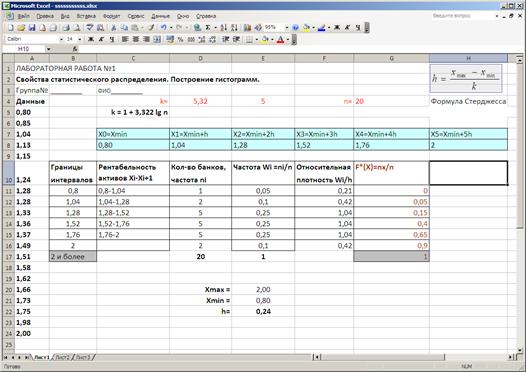Toggle Center alignment
This screenshot has height=372, width=526.
click(136, 39)
